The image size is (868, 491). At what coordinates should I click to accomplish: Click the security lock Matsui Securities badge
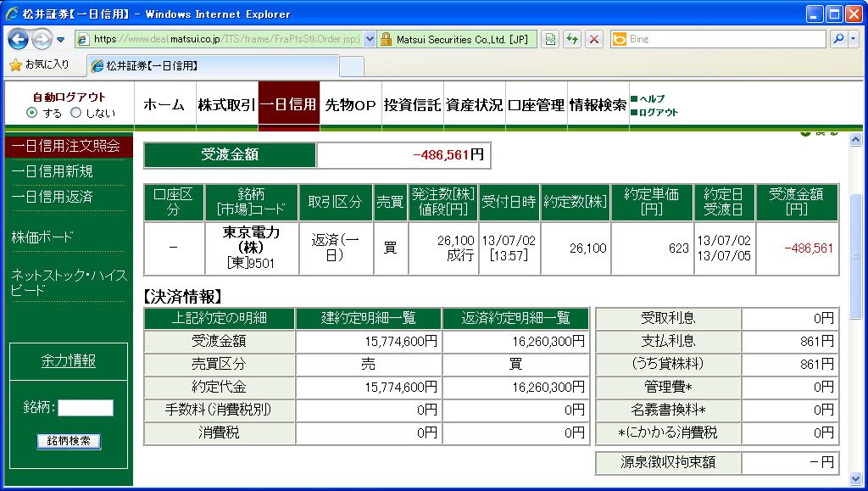(x=456, y=39)
